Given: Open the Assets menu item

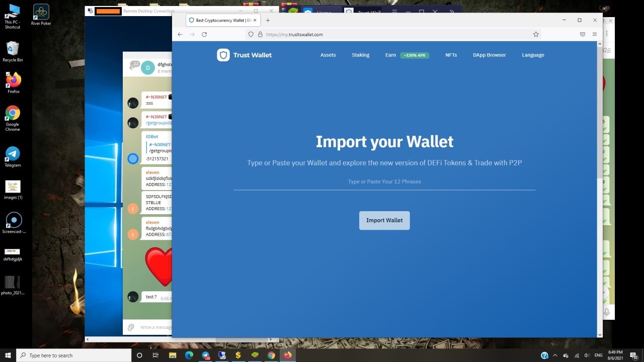Looking at the screenshot, I should [328, 55].
